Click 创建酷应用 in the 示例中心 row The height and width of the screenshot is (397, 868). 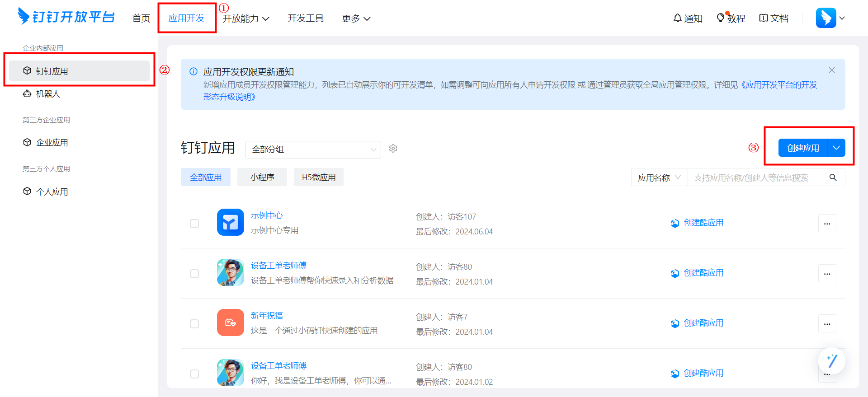[697, 223]
